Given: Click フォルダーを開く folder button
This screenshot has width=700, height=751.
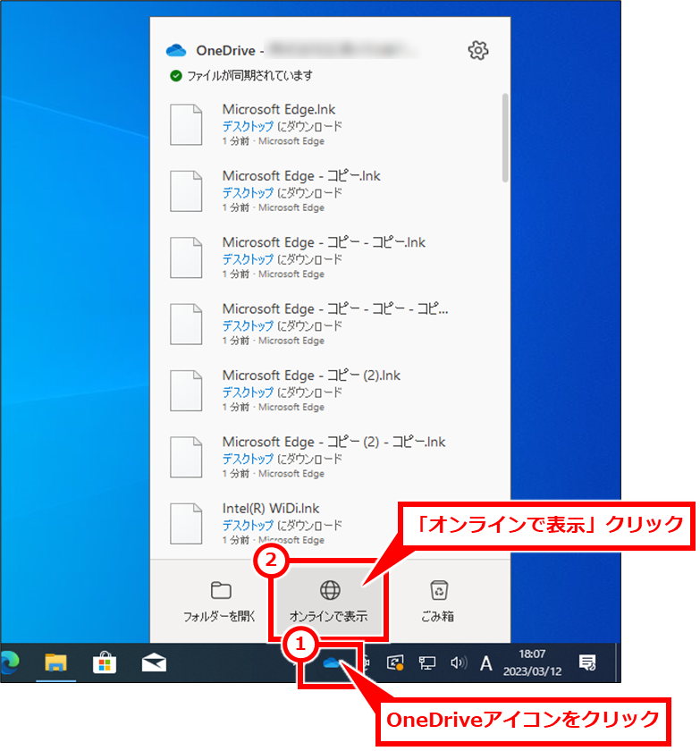Looking at the screenshot, I should coord(220,602).
